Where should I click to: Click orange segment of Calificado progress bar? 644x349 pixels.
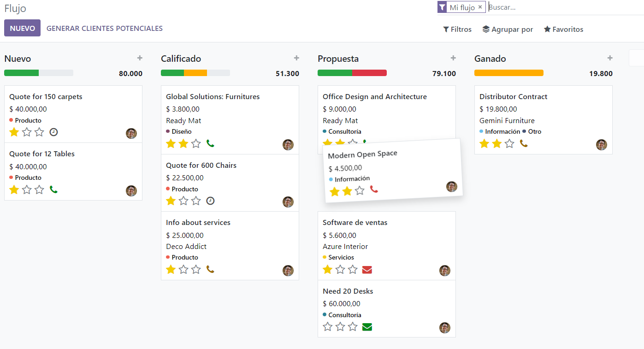point(195,73)
